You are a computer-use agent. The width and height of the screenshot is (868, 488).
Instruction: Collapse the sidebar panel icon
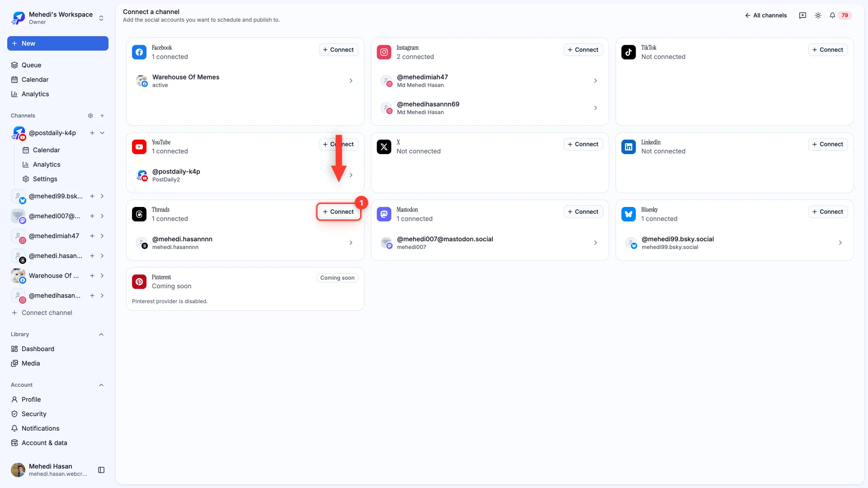click(x=101, y=470)
